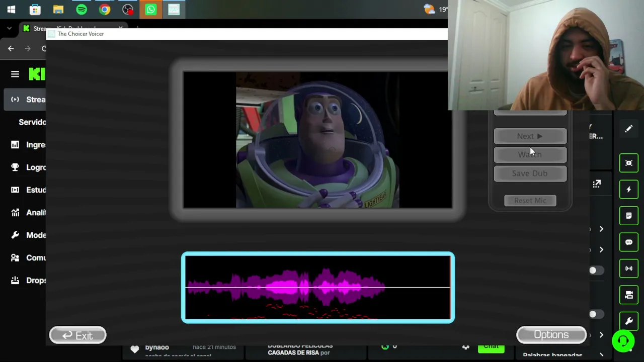This screenshot has height=362, width=644.
Task: Open Kick hamburger menu in Chrome
Action: pos(15,74)
